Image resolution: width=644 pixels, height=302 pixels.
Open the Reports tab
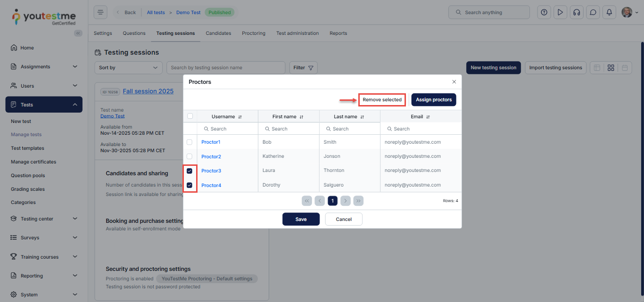[x=339, y=33]
